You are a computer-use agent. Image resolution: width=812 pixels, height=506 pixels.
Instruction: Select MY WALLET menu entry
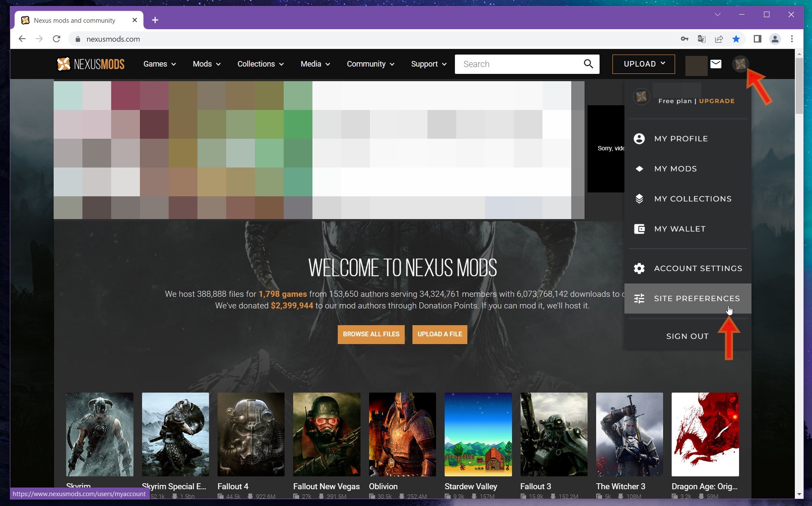click(688, 229)
